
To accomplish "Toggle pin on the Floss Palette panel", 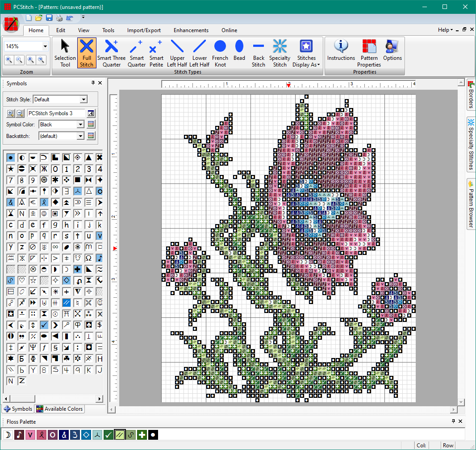I will [453, 421].
